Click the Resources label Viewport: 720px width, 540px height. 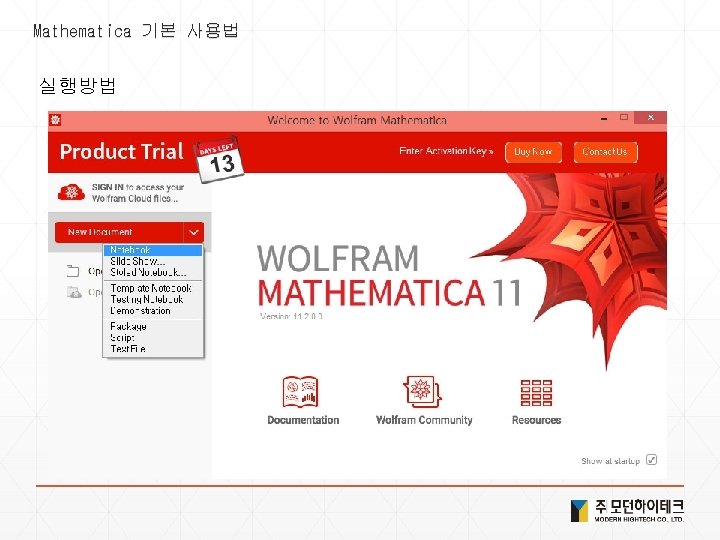pyautogui.click(x=536, y=420)
